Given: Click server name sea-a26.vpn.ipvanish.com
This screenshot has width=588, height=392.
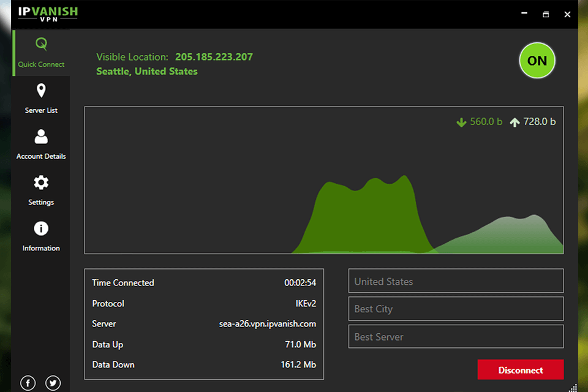Looking at the screenshot, I should tap(268, 324).
